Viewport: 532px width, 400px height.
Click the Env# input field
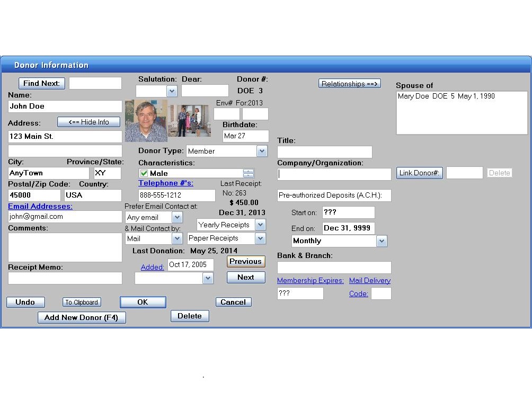click(x=227, y=114)
